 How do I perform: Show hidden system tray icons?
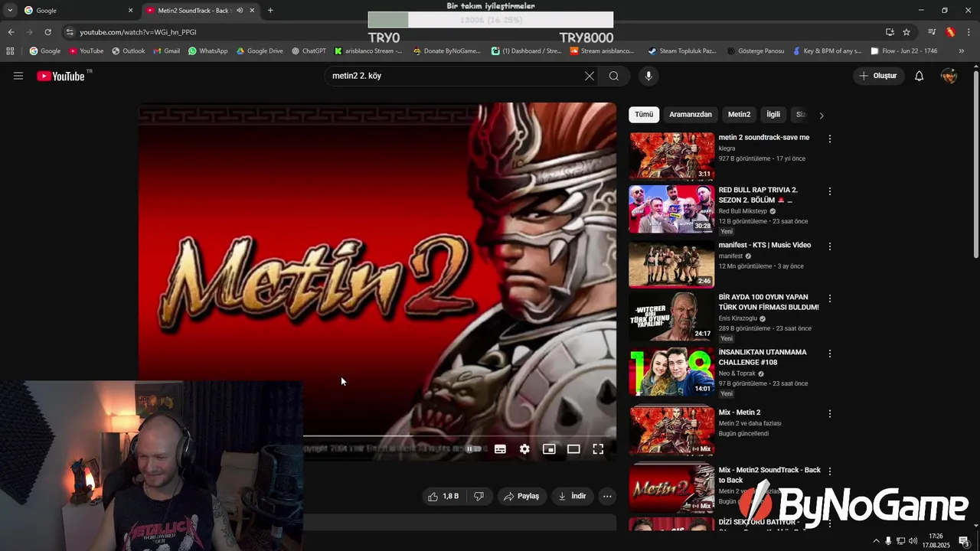click(x=876, y=541)
